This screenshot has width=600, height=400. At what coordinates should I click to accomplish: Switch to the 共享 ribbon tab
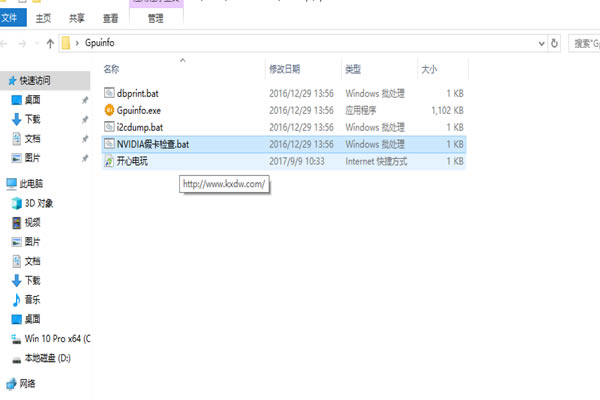(77, 18)
